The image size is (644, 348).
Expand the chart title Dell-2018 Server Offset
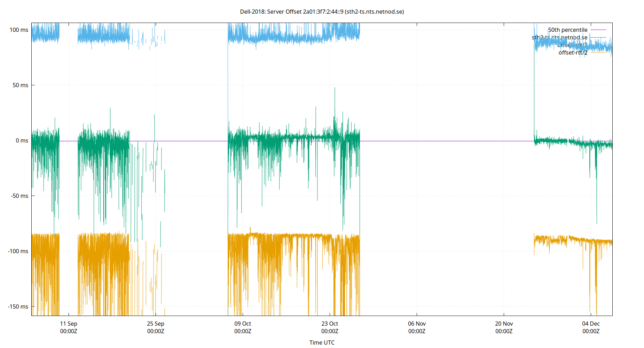coord(322,11)
